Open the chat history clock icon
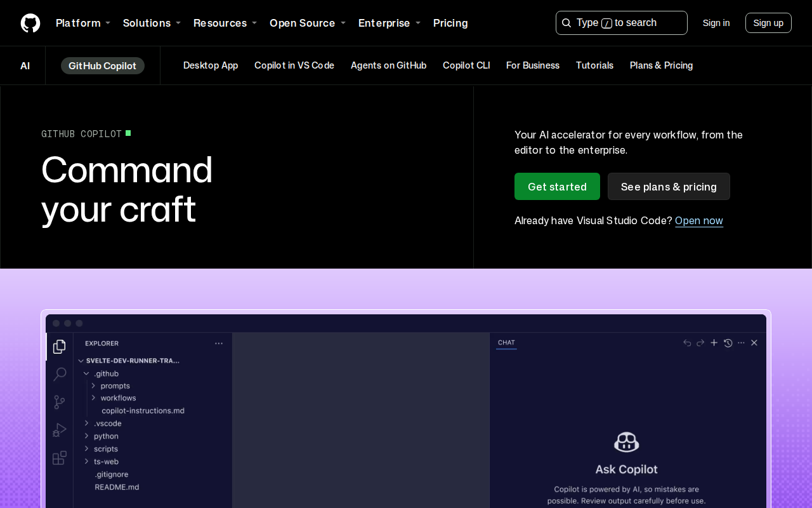 [728, 343]
